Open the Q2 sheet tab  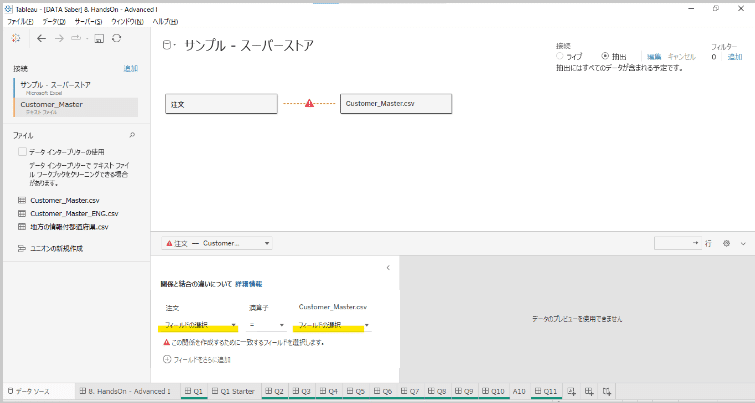[275, 391]
